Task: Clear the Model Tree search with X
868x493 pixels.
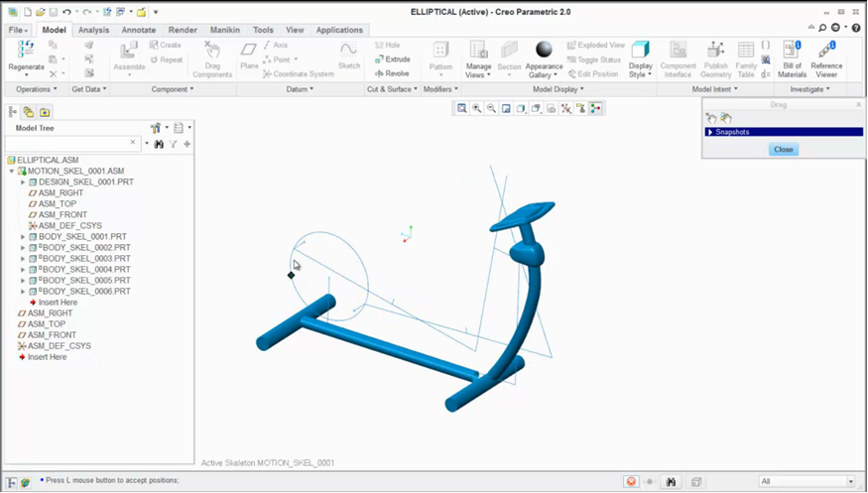Action: (133, 143)
